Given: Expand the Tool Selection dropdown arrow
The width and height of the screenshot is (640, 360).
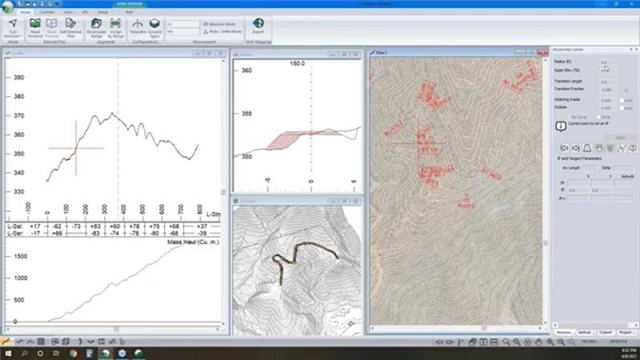Looking at the screenshot, I should pos(21,36).
